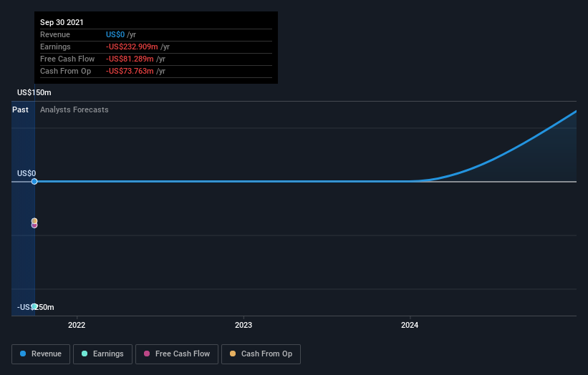This screenshot has width=588, height=375.
Task: Click the -US$81.289m free cash flow value
Action: tap(130, 59)
